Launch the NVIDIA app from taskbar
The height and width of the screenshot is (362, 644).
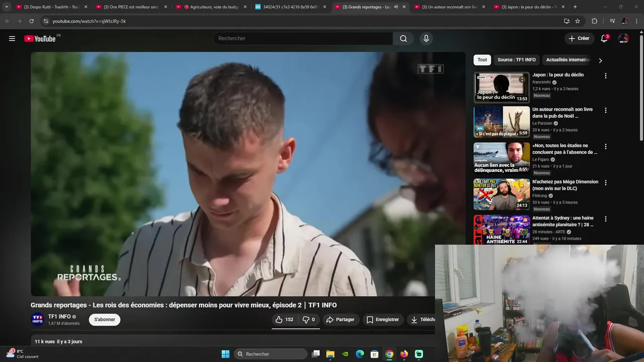[x=345, y=354]
